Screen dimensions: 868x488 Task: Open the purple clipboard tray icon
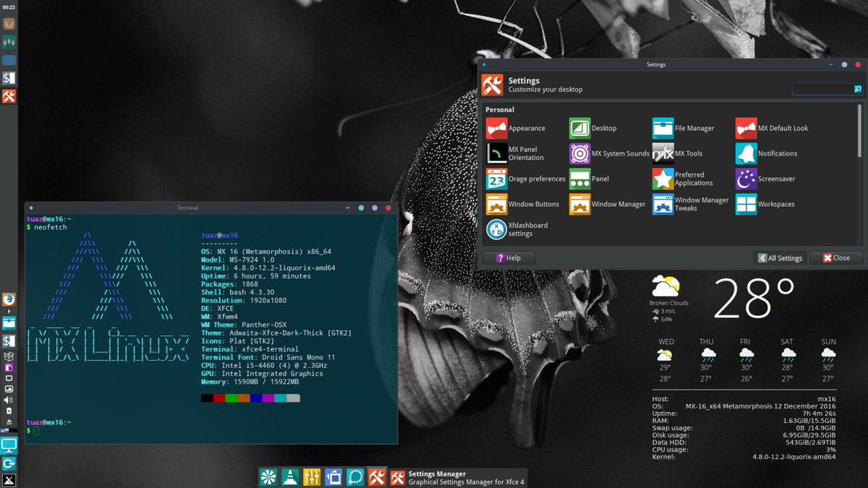[x=9, y=367]
